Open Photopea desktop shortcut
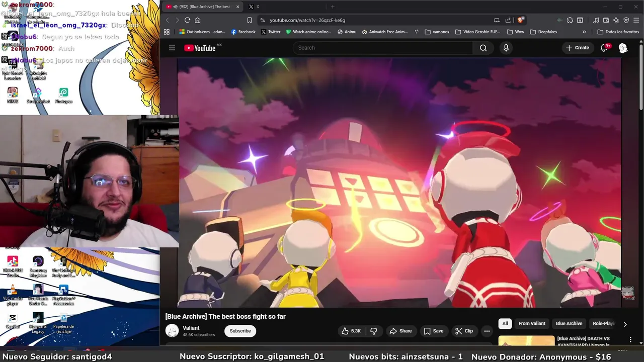This screenshot has width=644, height=362. click(x=63, y=95)
